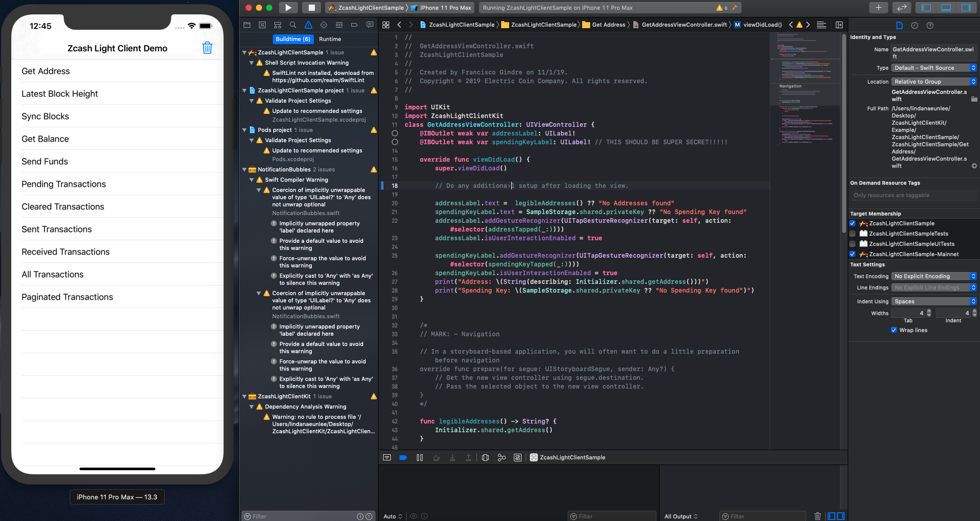Toggle the navigator panel visibility button
Image resolution: width=980 pixels, height=521 pixels.
point(926,8)
